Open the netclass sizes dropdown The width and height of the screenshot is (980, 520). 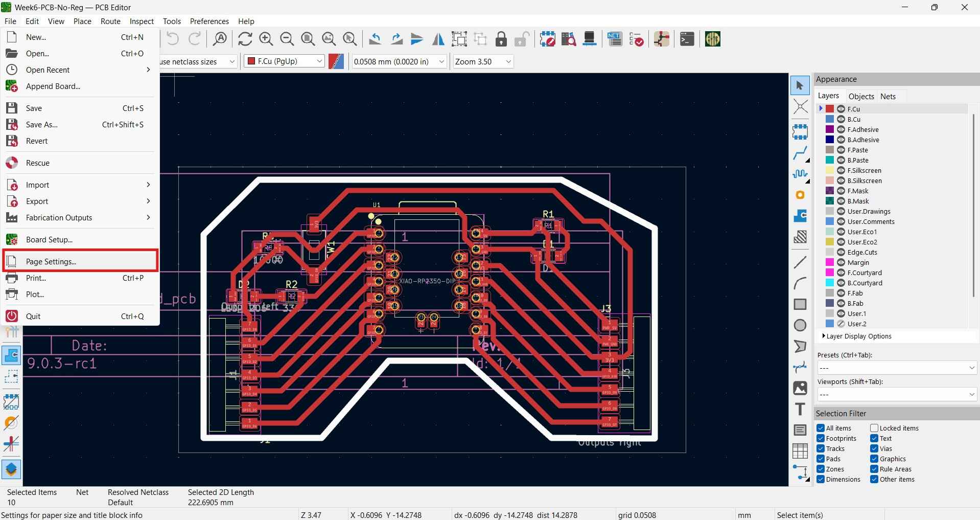[199, 61]
